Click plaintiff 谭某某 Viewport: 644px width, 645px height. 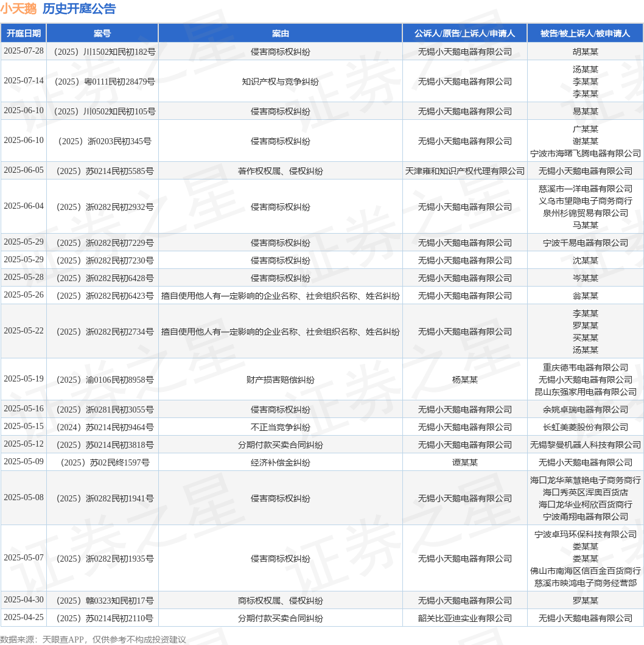[465, 463]
